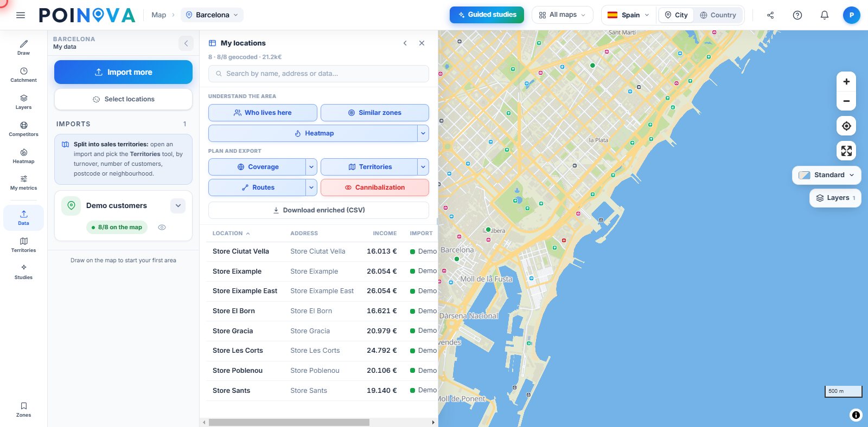Open the help question mark icon
The width and height of the screenshot is (868, 427).
pyautogui.click(x=797, y=15)
